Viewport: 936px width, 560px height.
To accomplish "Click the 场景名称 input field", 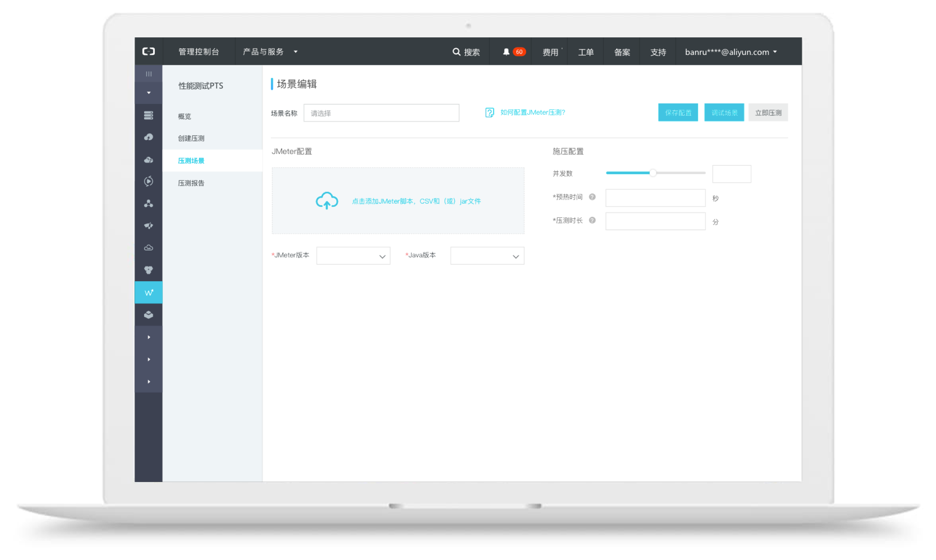I will (381, 113).
